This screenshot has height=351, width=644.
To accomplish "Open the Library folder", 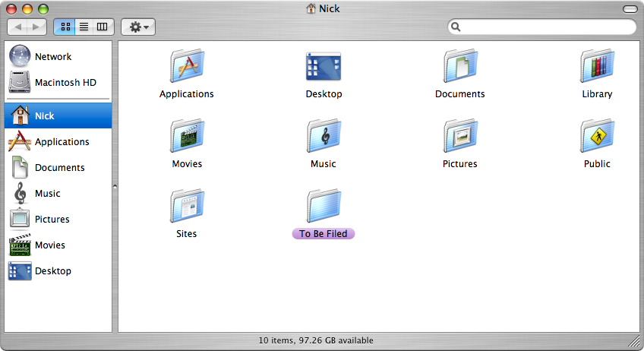I will 597,66.
